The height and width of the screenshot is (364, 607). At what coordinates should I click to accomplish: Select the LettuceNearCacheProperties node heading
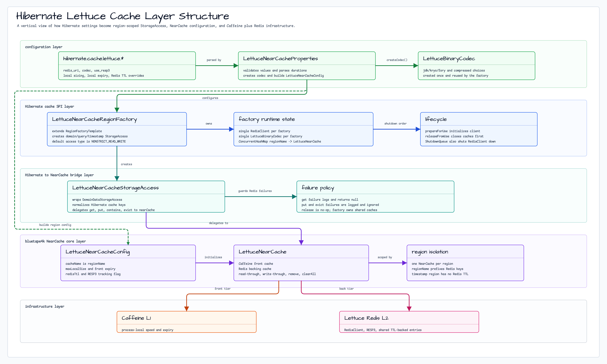[x=280, y=59]
